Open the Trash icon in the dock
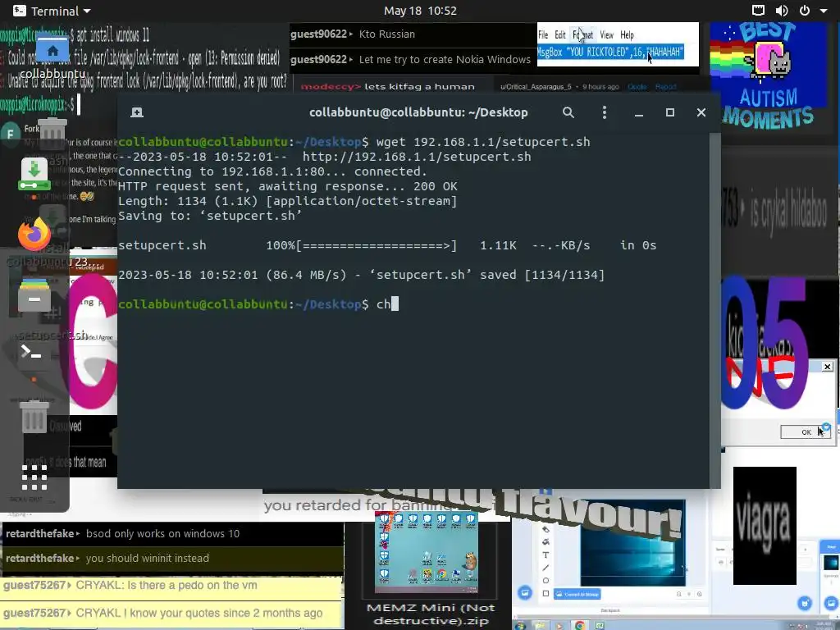This screenshot has height=630, width=840. tap(34, 417)
